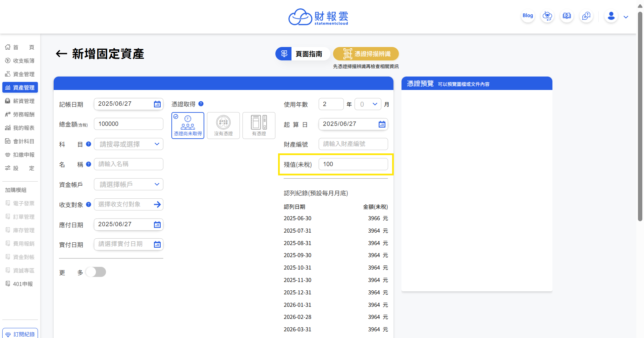Click the robot assistant icon in header
The width and height of the screenshot is (644, 338).
[x=547, y=16]
